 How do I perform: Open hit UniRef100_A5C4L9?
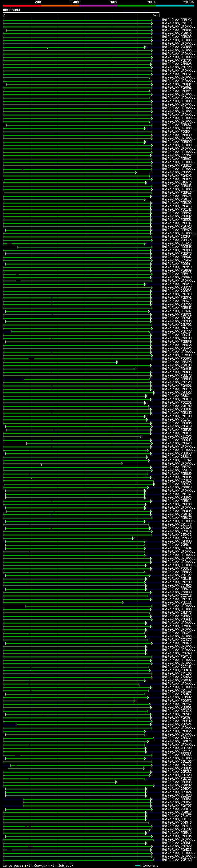point(177,426)
